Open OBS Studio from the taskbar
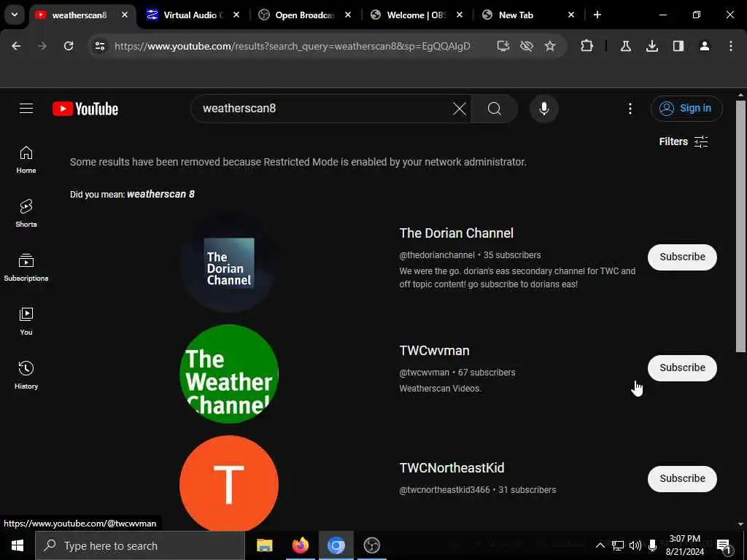This screenshot has height=560, width=747. [x=371, y=545]
